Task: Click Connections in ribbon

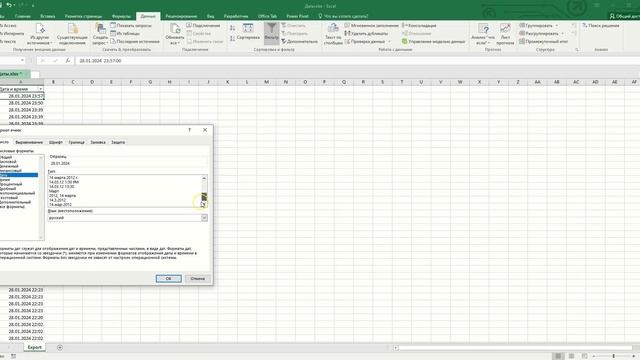Action: [x=203, y=25]
